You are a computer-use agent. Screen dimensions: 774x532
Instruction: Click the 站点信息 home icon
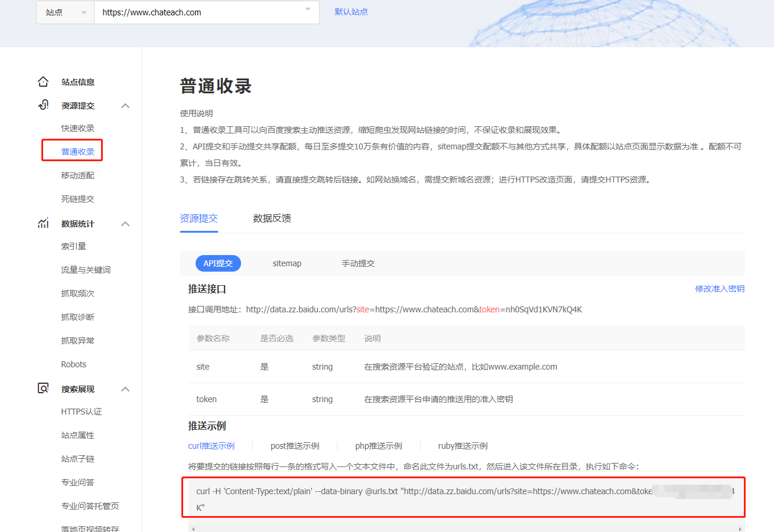(x=43, y=81)
